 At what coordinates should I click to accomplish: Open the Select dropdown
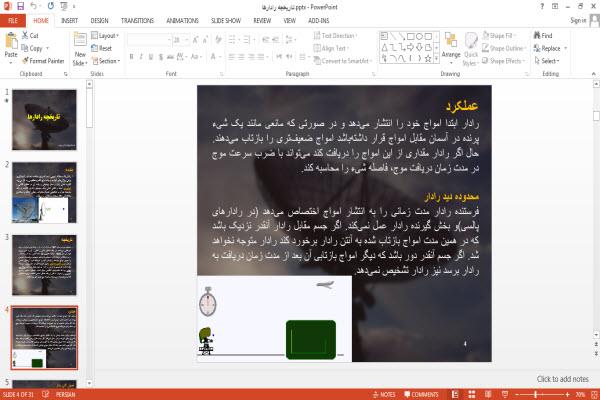point(547,61)
